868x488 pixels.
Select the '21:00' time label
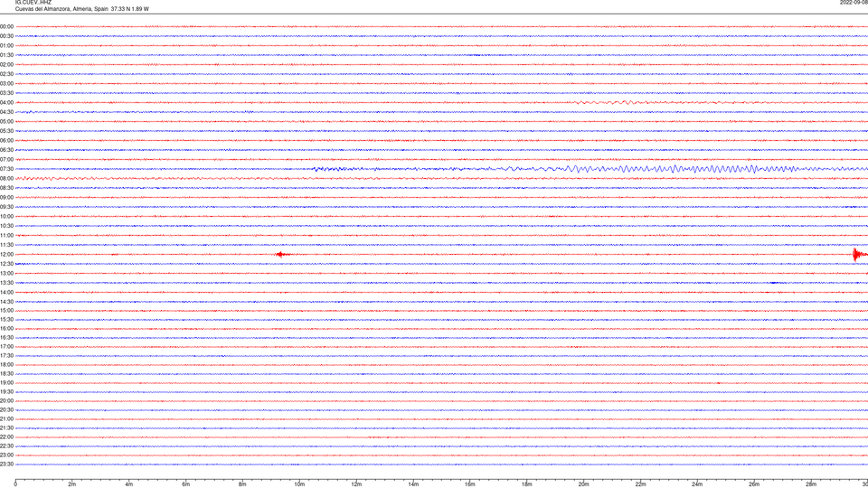[6, 418]
